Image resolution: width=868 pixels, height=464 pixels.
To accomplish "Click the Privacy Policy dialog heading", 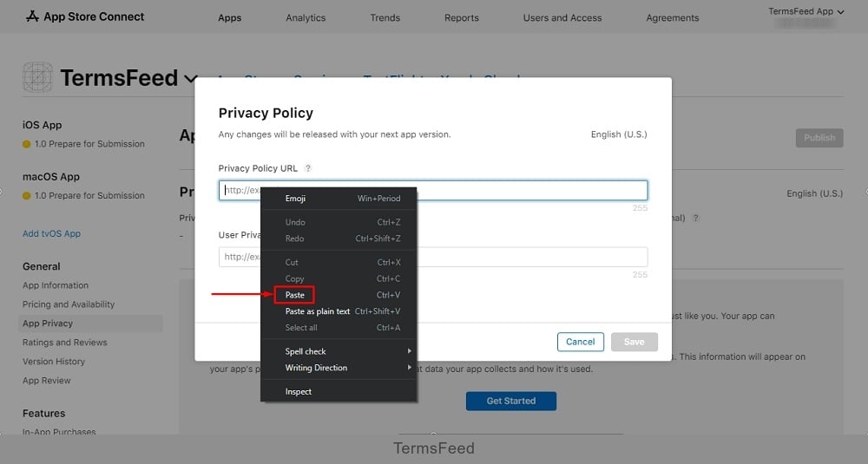I will [x=266, y=113].
